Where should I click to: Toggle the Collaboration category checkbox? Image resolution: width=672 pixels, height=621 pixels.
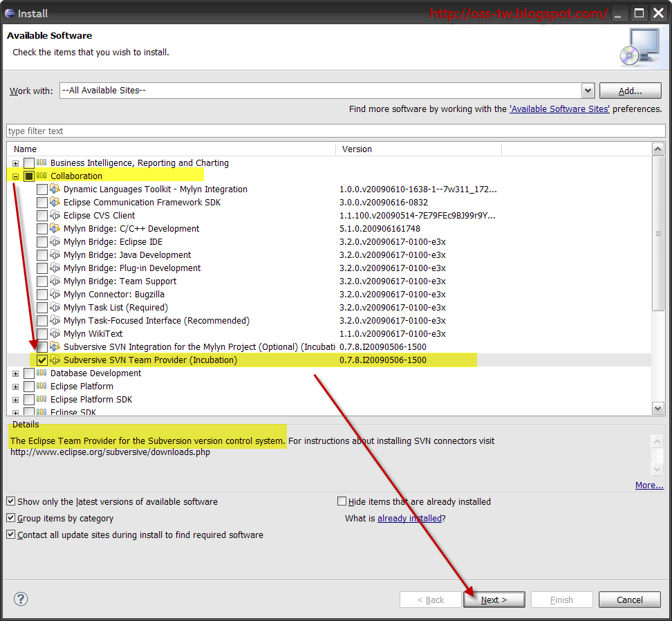(29, 176)
